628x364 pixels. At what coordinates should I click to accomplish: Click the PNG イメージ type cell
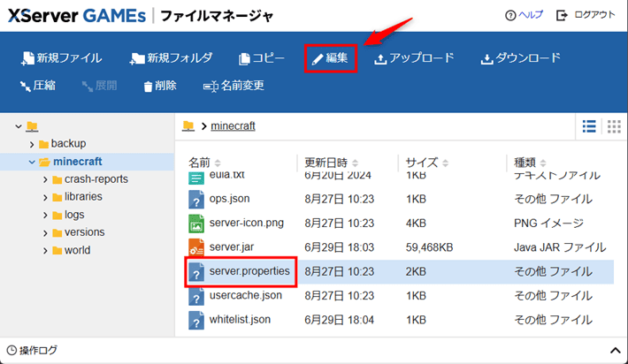coord(548,224)
